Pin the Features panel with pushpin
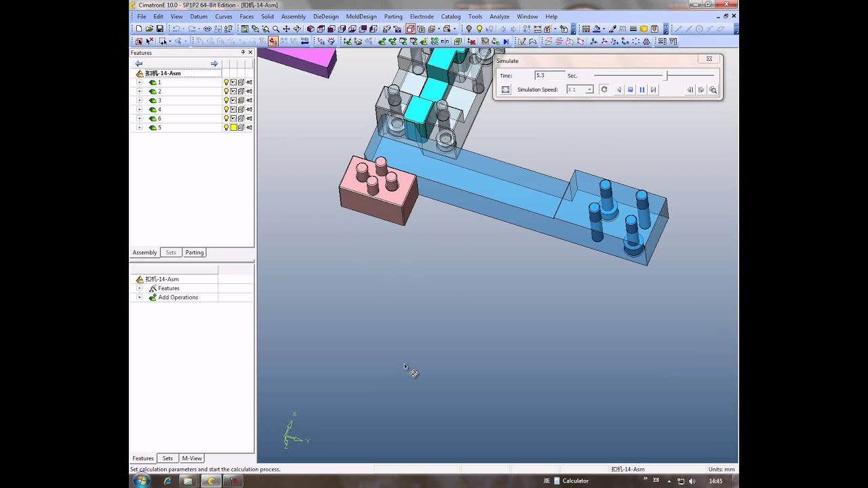The width and height of the screenshot is (868, 488). (x=243, y=52)
